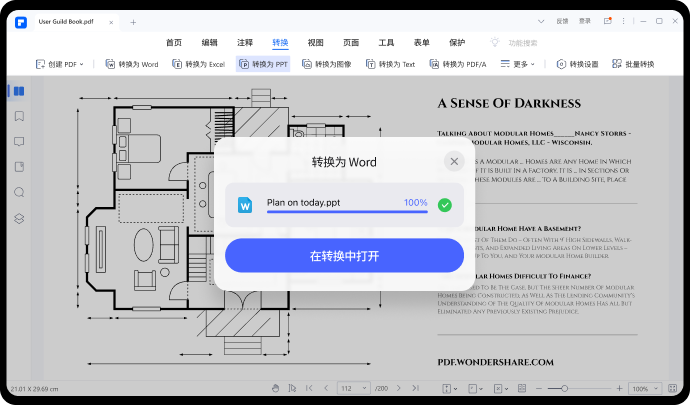This screenshot has width=690, height=405.
Task: Select the text select cursor tool
Action: click(292, 388)
